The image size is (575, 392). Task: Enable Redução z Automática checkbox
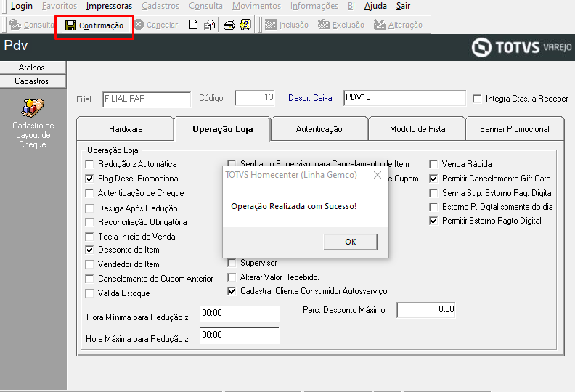(89, 164)
